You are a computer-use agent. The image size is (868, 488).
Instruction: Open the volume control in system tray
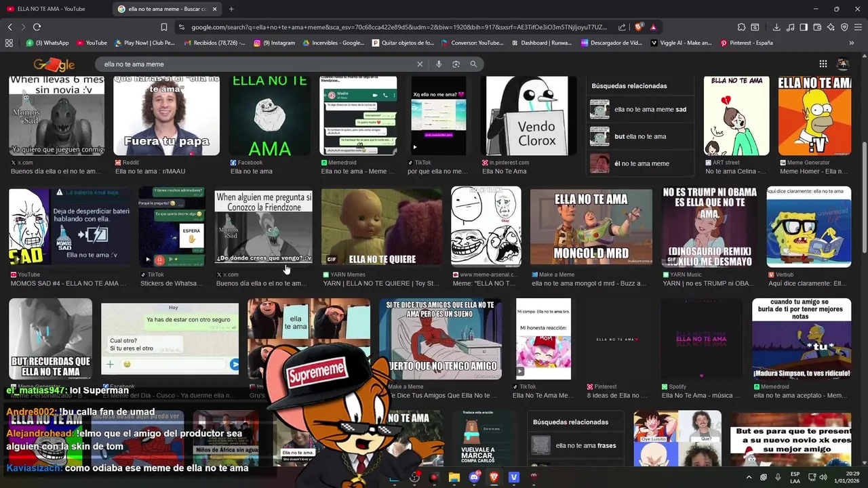point(823,477)
